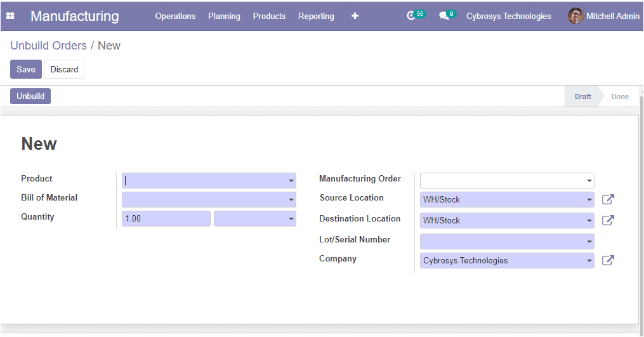Click Mitchell Admin avatar picture

(576, 16)
